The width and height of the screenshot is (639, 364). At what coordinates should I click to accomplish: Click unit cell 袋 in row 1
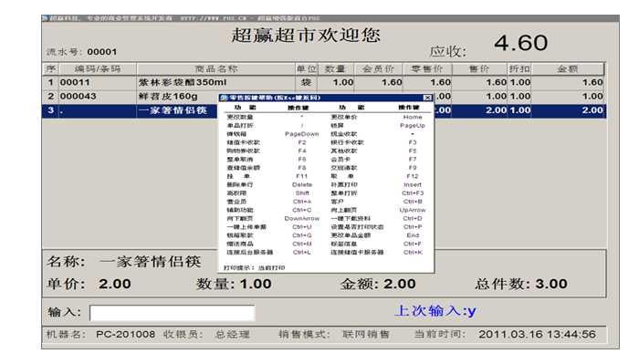click(x=306, y=82)
